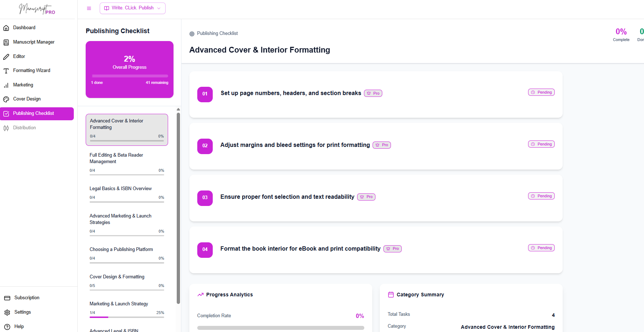Open the Dashboard from the sidebar

click(x=24, y=27)
